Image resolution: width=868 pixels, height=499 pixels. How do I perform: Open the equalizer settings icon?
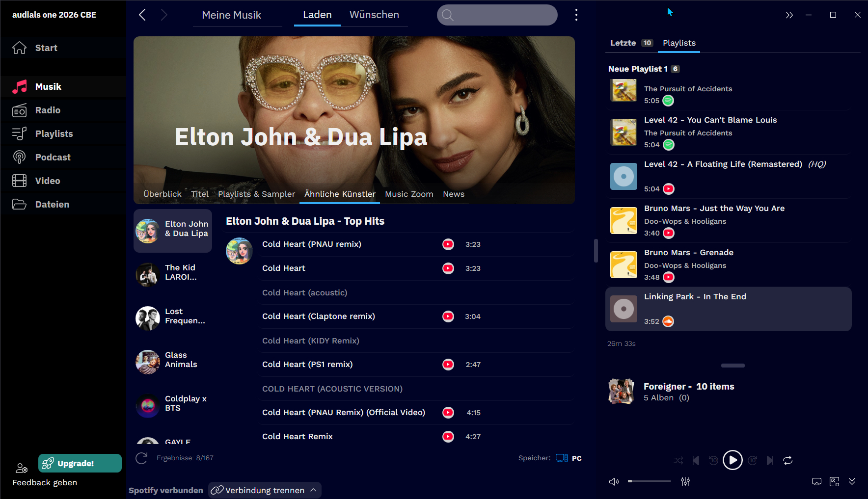685,482
